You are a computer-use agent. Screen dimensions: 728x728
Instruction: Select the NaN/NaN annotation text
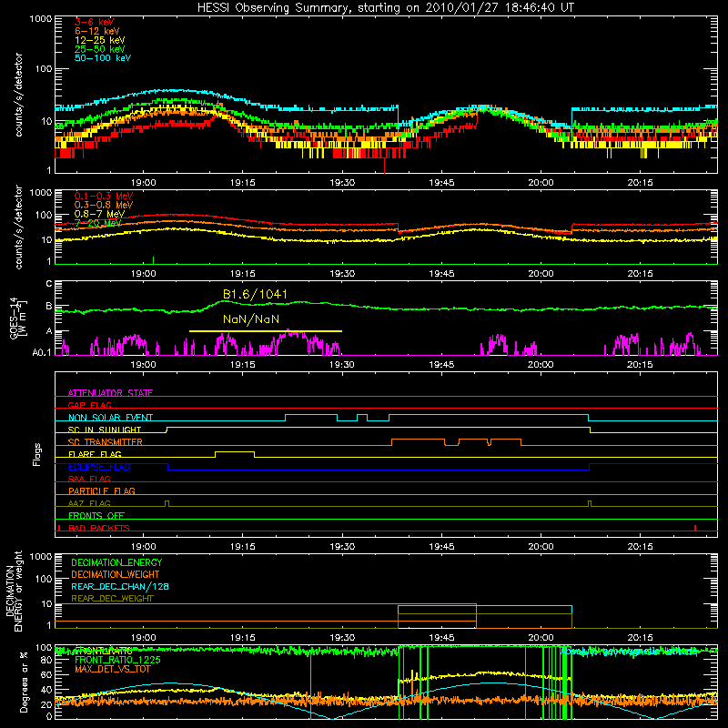[251, 319]
